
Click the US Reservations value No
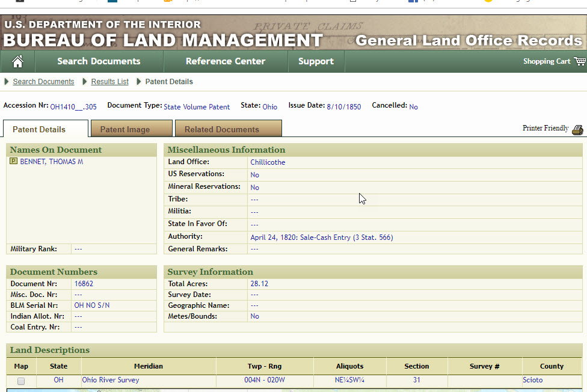pos(254,175)
